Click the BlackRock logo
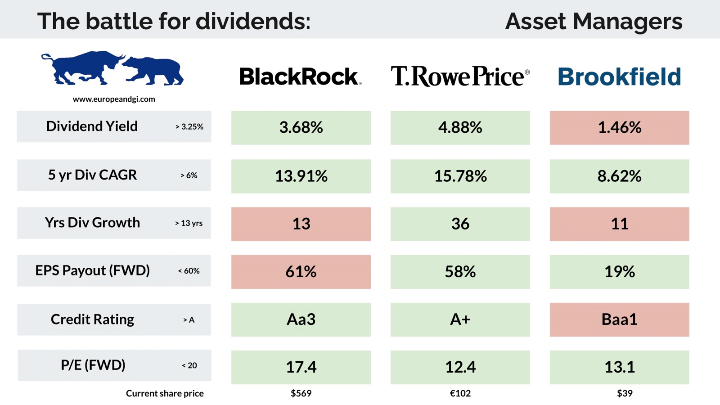The height and width of the screenshot is (405, 720). point(301,76)
